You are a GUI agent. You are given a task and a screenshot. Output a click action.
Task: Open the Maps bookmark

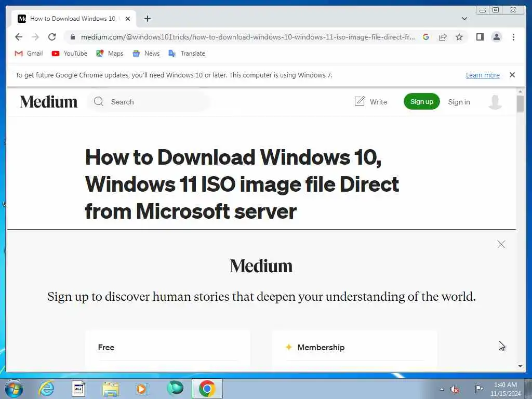110,54
